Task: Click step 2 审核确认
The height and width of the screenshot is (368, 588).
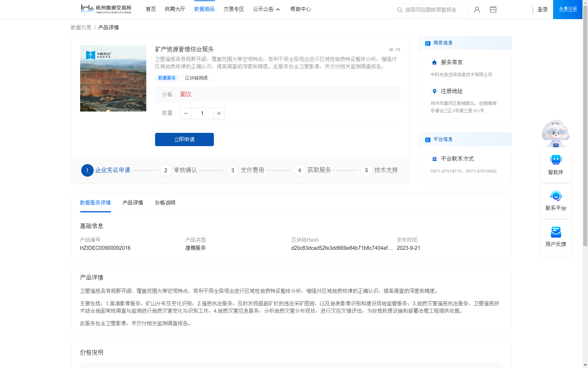Action: 179,170
